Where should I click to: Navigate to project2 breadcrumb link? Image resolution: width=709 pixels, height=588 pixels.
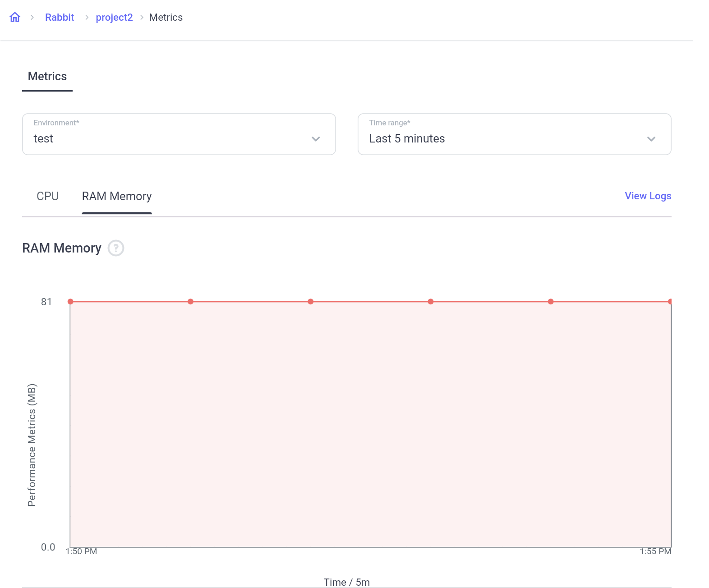pos(114,17)
